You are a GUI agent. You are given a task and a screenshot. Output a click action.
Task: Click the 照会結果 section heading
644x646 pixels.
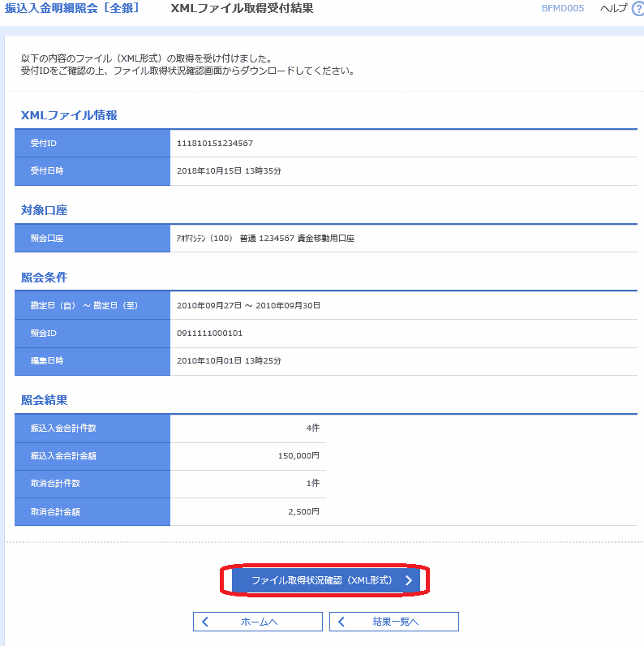pyautogui.click(x=44, y=400)
